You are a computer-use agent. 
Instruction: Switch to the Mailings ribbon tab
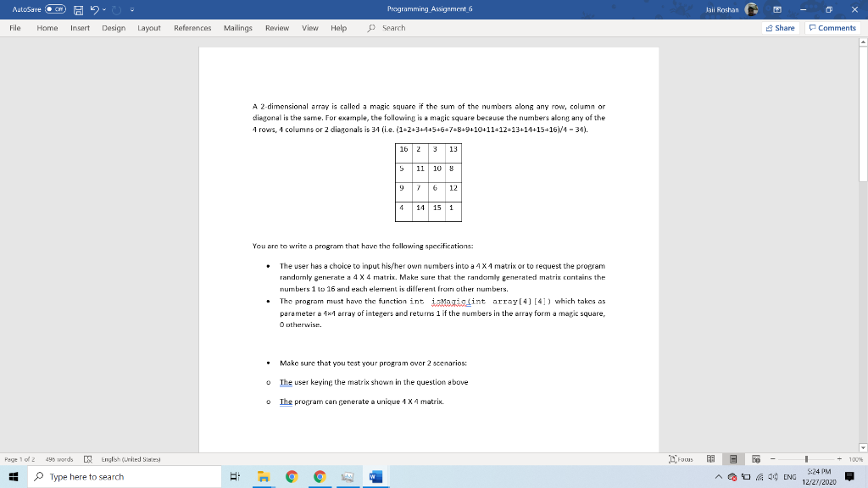[x=238, y=27]
